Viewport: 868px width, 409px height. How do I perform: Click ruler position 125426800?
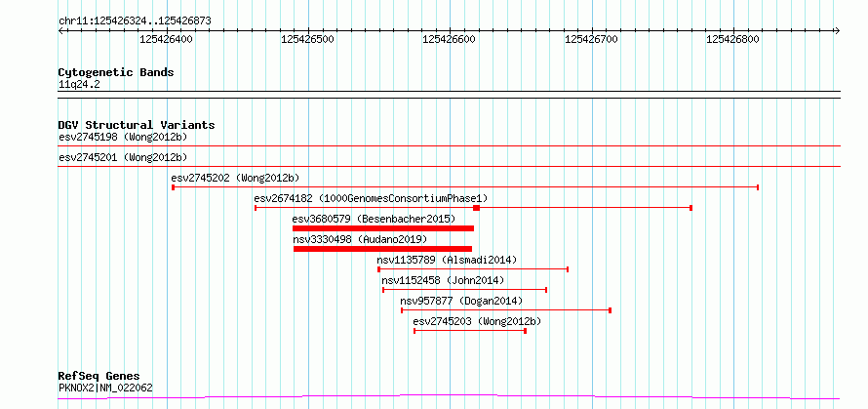click(733, 39)
